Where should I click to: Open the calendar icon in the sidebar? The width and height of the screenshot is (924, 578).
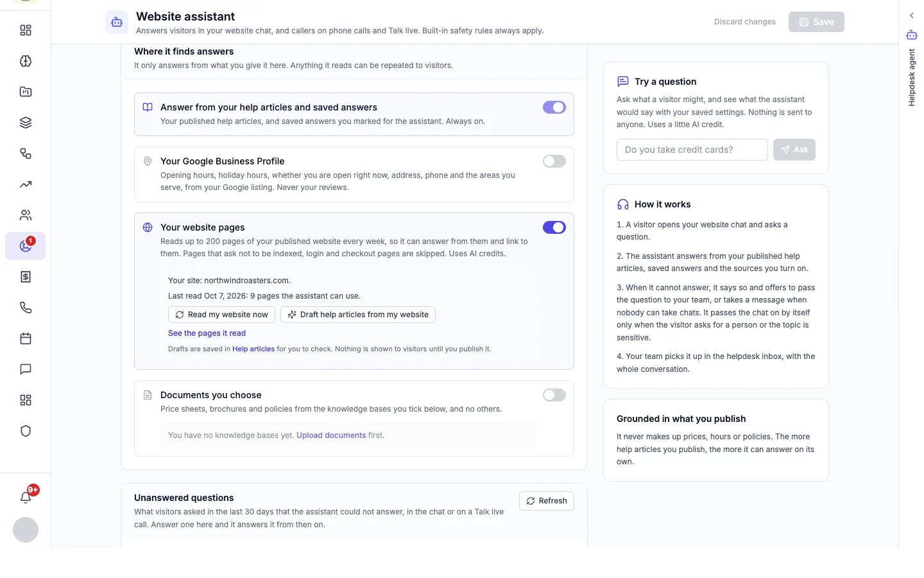tap(26, 338)
